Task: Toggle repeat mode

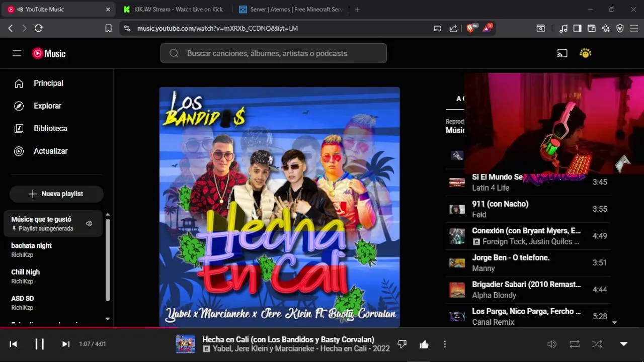Action: coord(575,344)
